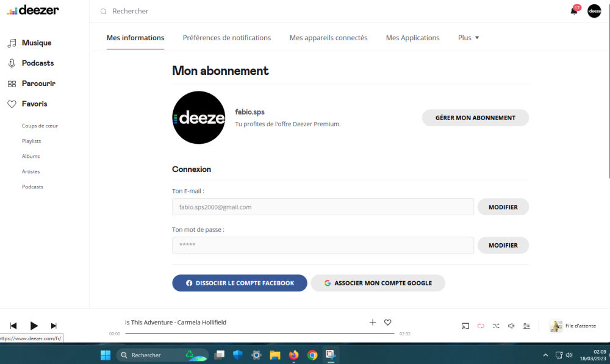Click the track progress bar

(259, 334)
